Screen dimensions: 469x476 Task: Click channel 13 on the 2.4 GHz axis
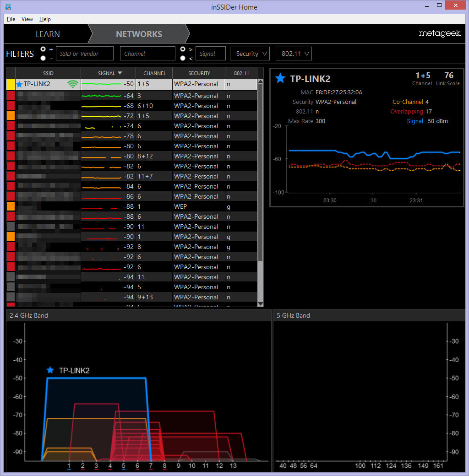tap(233, 465)
